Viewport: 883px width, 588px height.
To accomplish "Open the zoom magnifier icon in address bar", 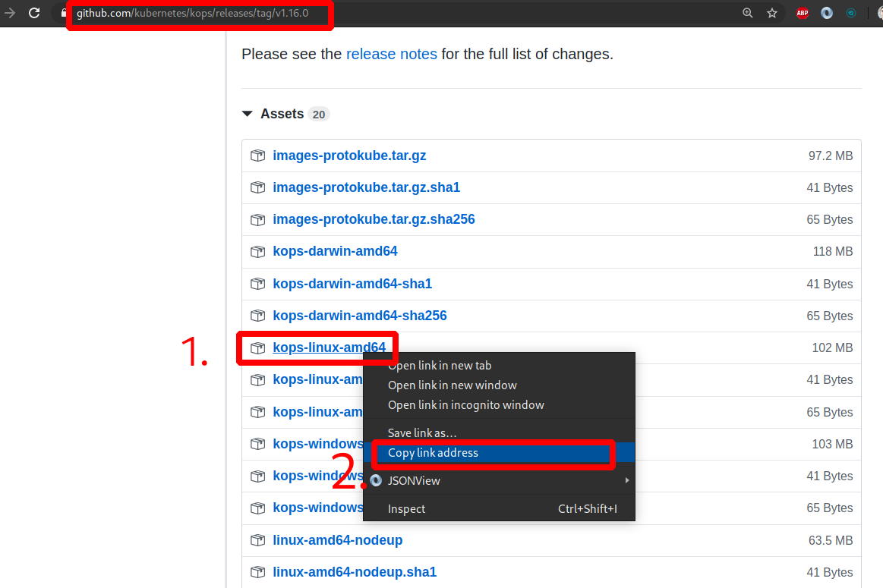I will point(747,12).
